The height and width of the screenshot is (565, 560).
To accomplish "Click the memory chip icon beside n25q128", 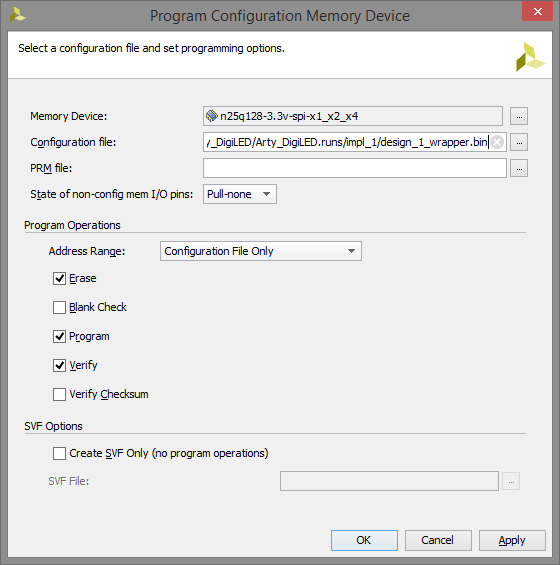I will click(x=212, y=116).
